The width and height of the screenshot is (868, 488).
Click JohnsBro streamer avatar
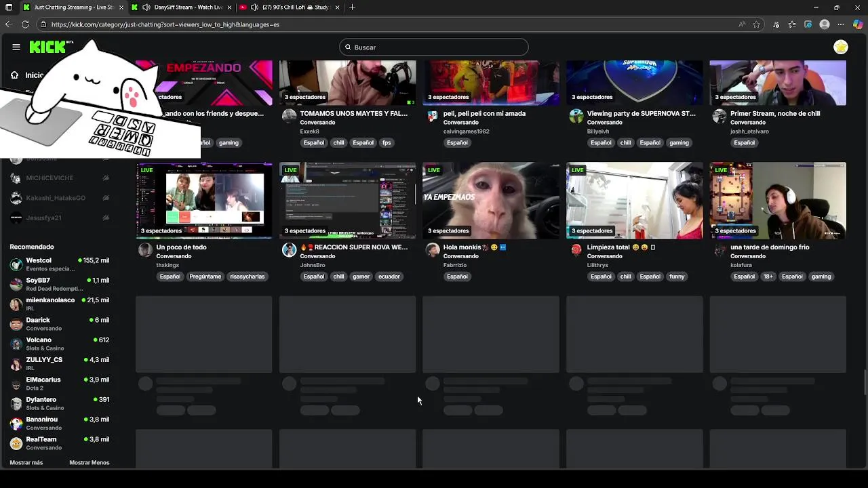[289, 249]
